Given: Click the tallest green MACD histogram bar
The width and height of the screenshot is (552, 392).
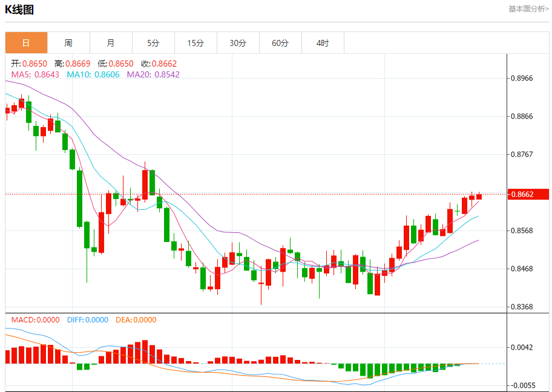Looking at the screenshot, I should click(370, 371).
